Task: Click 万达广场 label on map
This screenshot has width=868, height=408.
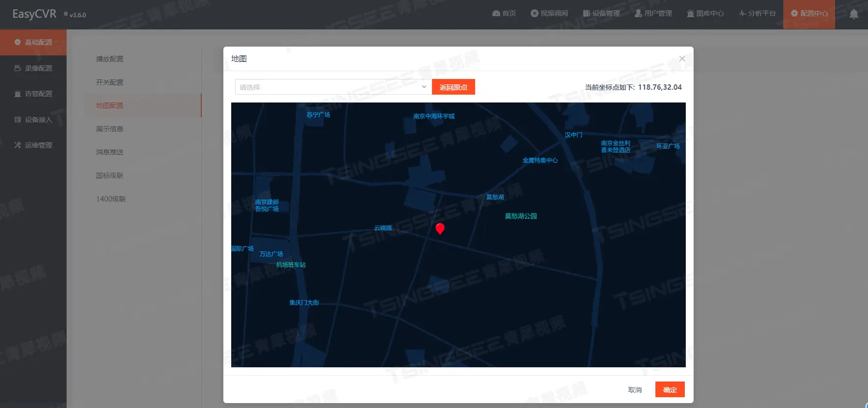Action: pos(271,254)
